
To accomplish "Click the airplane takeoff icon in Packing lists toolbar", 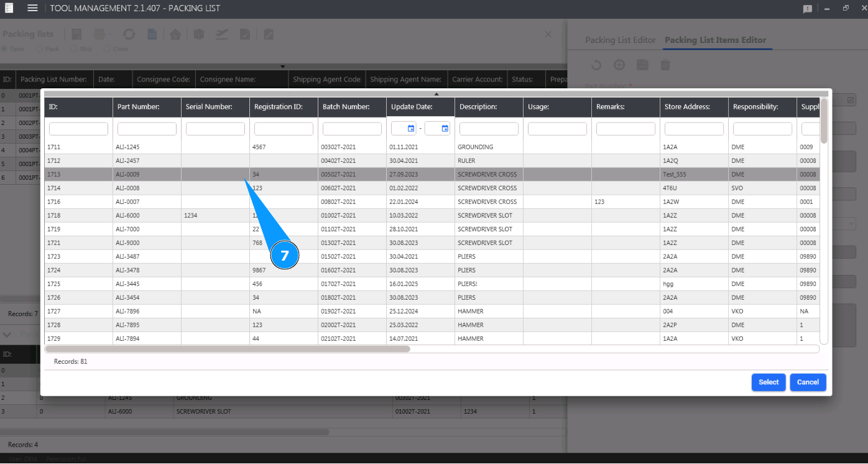I will click(x=221, y=34).
